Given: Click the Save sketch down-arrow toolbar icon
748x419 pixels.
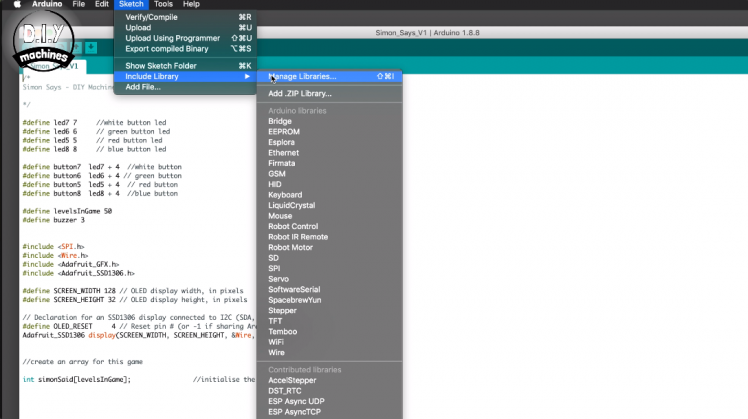Looking at the screenshot, I should coord(91,46).
